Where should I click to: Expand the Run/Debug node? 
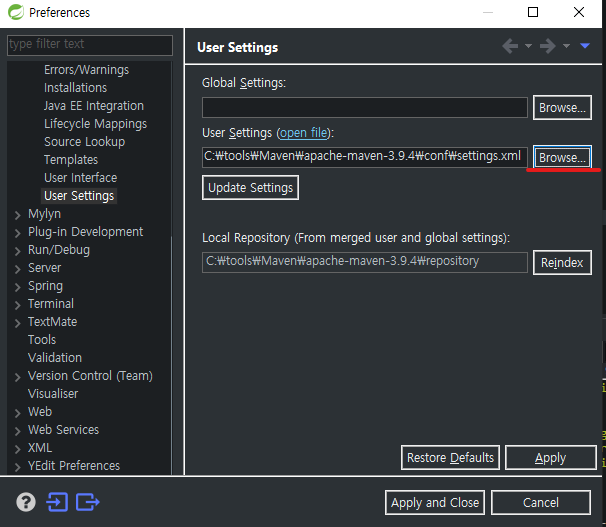pyautogui.click(x=17, y=251)
